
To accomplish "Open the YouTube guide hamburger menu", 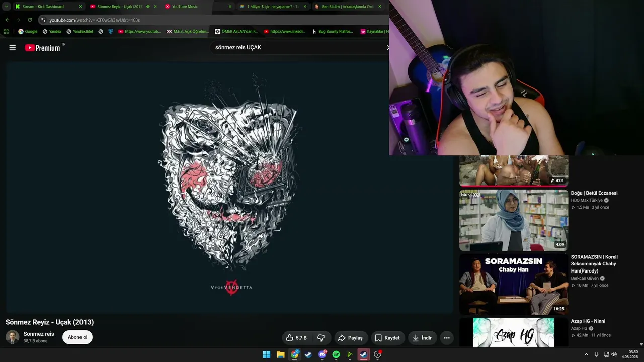I will coord(13,48).
